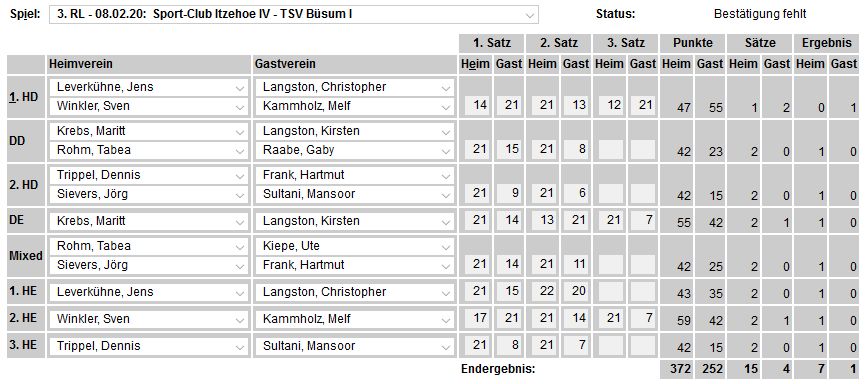Viewport: 866px width, 384px height.
Task: Expand Raabe, Gaby player dropdown
Action: (x=355, y=150)
